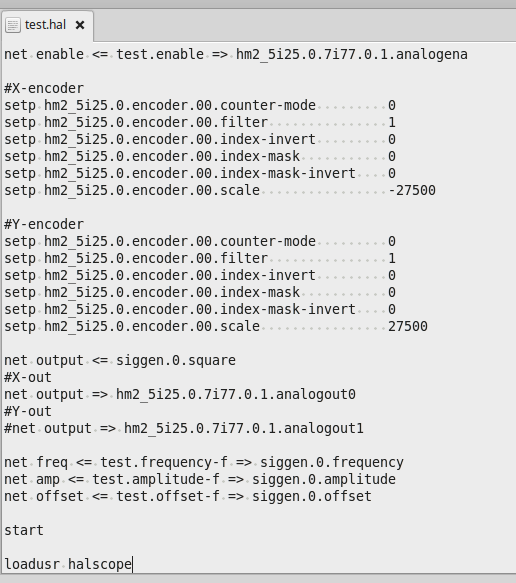Place cursor on the start line

tap(24, 531)
